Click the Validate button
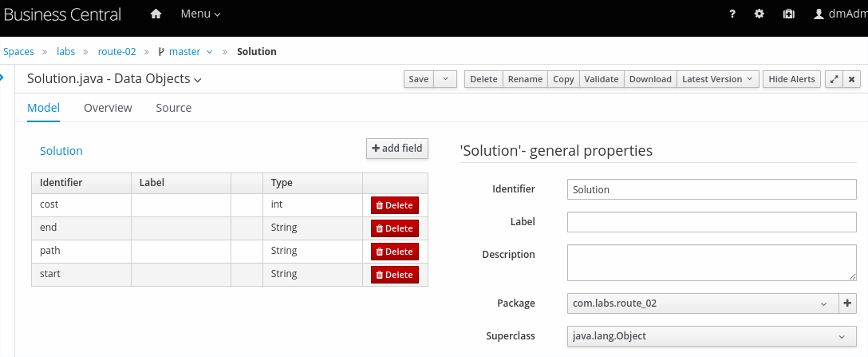Image resolution: width=868 pixels, height=357 pixels. pos(601,79)
